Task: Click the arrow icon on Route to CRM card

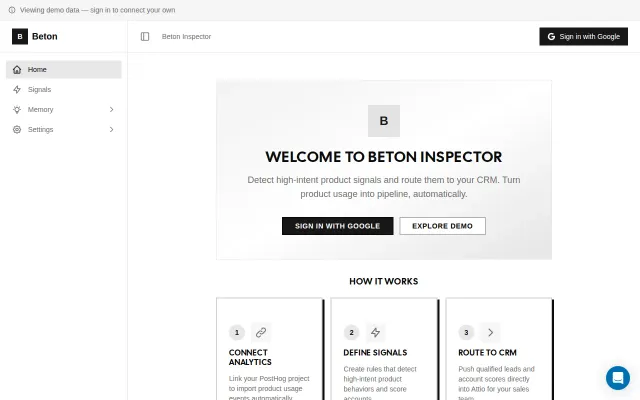Action: tap(490, 333)
